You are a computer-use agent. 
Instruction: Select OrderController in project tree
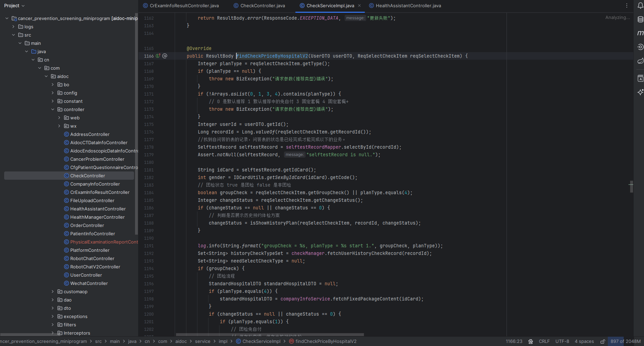coord(87,225)
